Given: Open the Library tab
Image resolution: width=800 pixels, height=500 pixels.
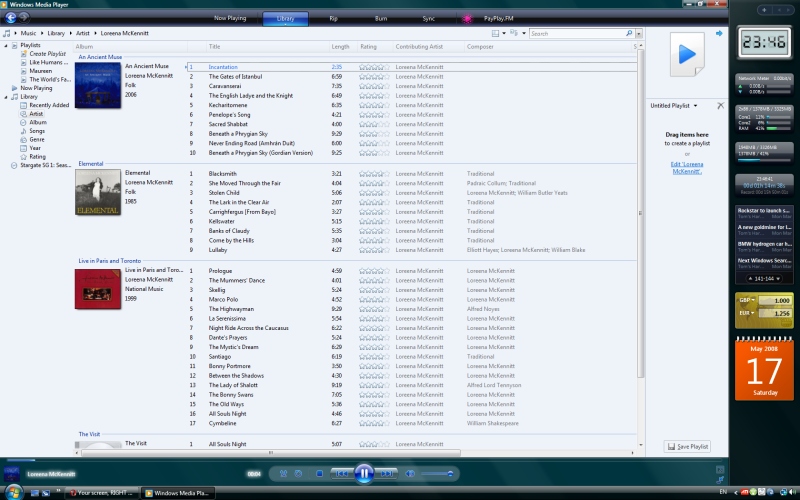Looking at the screenshot, I should coord(285,18).
